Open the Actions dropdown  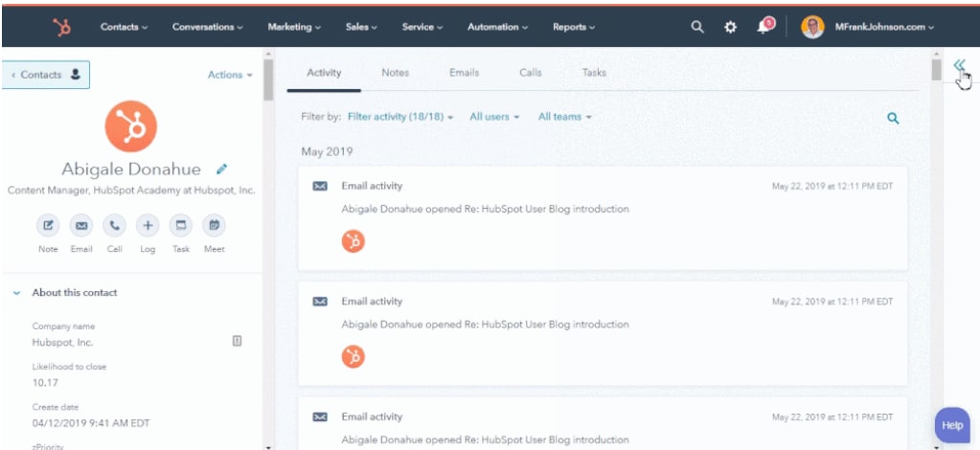230,75
